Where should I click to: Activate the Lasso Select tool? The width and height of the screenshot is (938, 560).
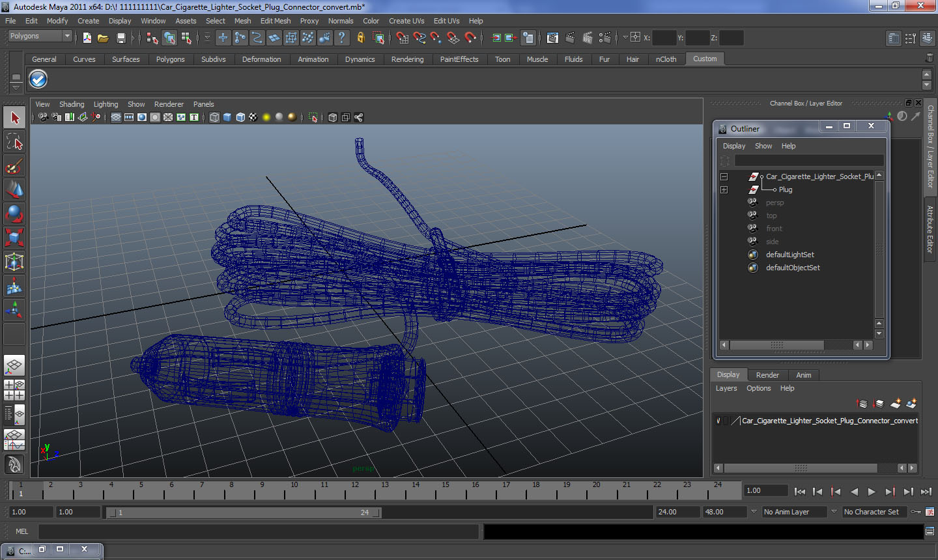click(x=14, y=142)
